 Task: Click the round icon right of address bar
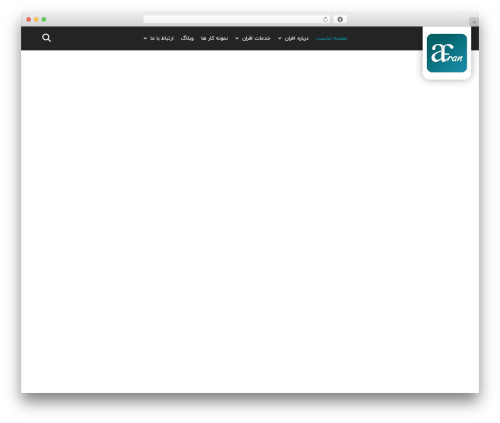[x=340, y=20]
